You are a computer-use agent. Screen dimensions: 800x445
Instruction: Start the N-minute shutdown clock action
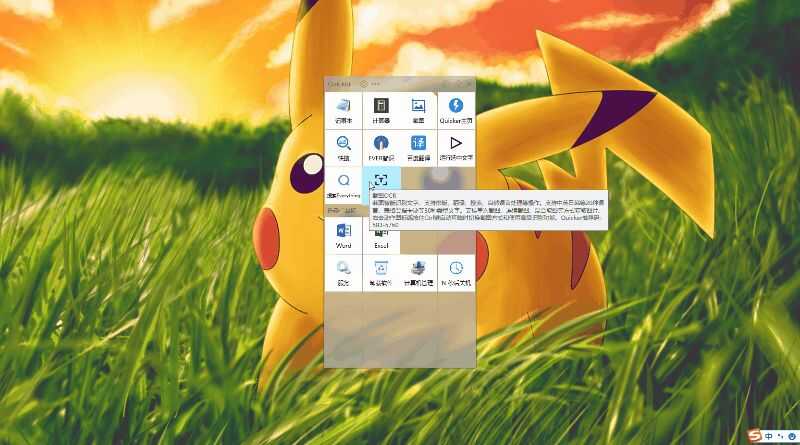pos(456,273)
